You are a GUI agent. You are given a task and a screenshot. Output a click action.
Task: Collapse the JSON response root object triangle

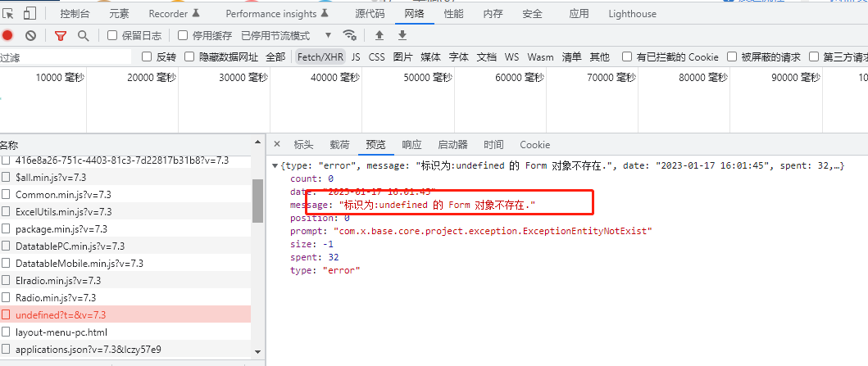tap(275, 166)
